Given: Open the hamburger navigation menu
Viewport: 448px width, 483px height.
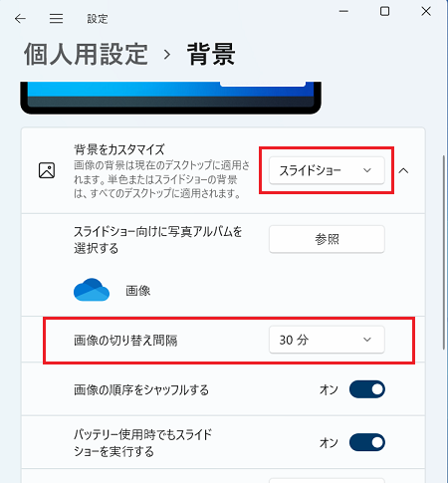Looking at the screenshot, I should click(56, 19).
